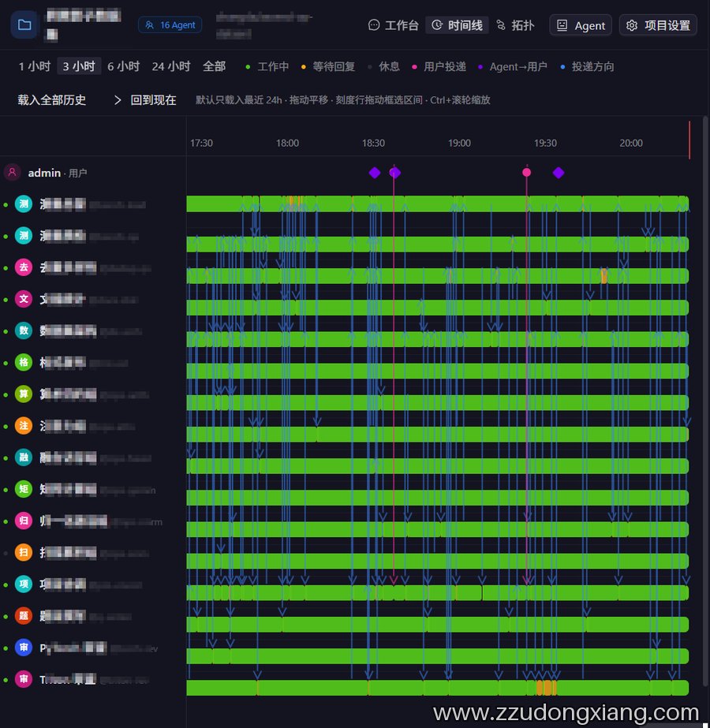This screenshot has height=728, width=710.
Task: Click the 19:00 time axis label
Action: coord(459,143)
